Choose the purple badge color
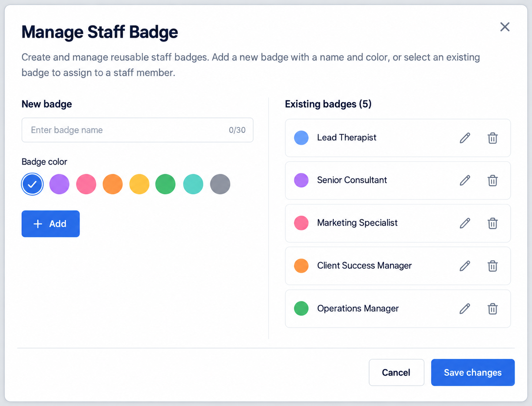532x406 pixels. 59,184
